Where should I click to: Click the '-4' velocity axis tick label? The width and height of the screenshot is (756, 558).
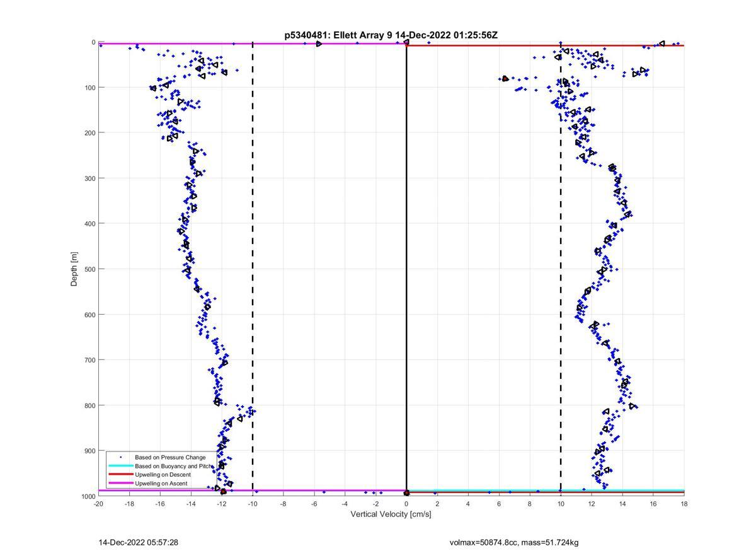pos(345,504)
